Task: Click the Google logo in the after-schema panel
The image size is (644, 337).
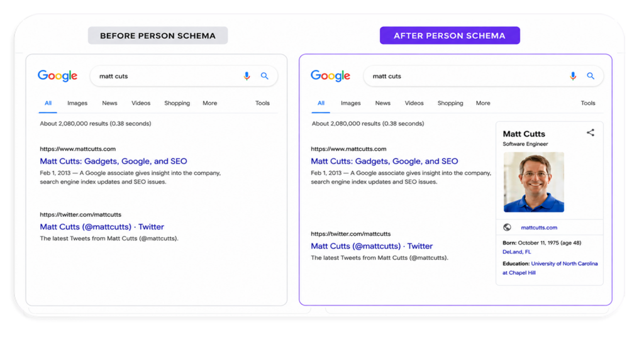Action: tap(331, 76)
